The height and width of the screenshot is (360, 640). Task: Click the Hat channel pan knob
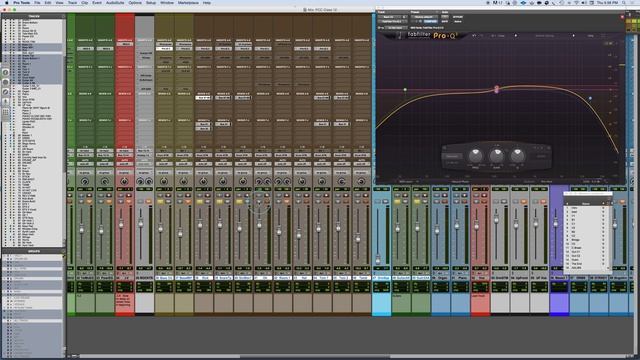pos(302,181)
